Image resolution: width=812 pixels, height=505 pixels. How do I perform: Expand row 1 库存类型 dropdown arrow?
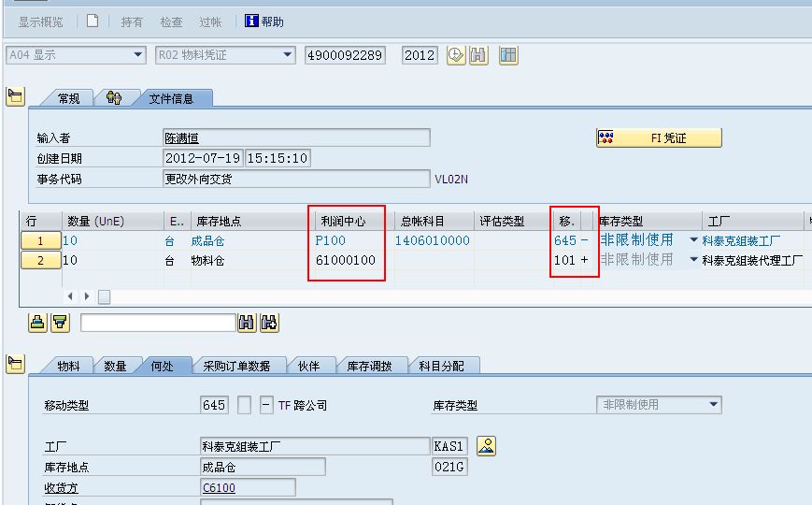694,240
